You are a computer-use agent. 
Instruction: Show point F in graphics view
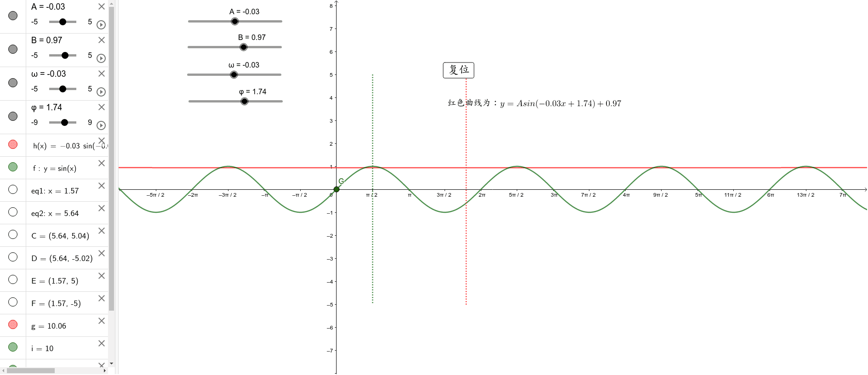(13, 302)
